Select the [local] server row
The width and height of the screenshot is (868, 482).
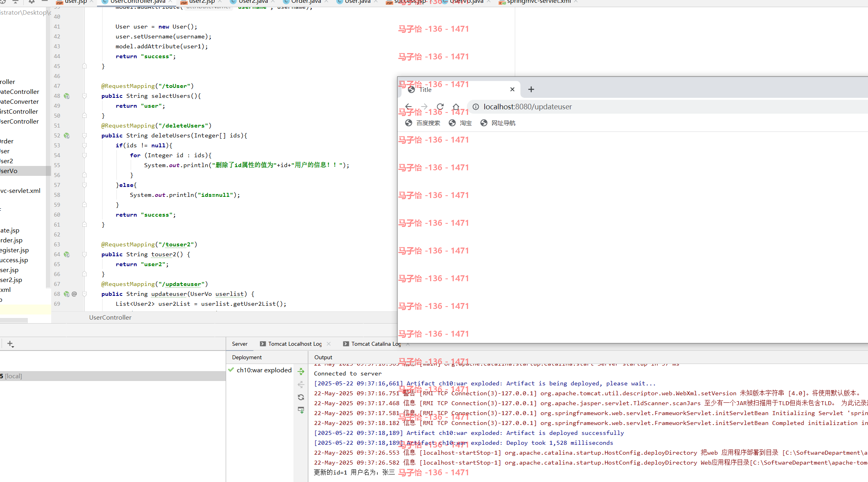[113, 376]
